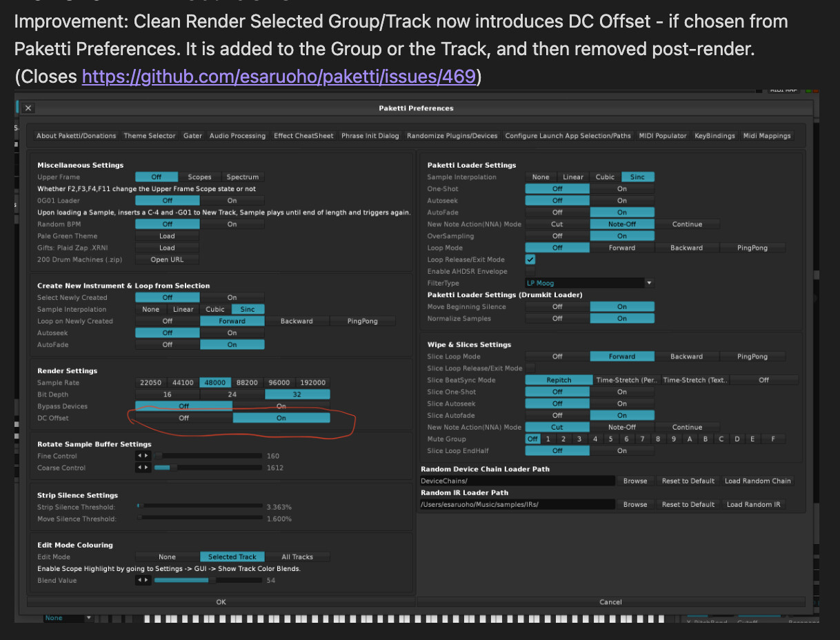
Task: Turn OverSampling Off
Action: [x=557, y=236]
